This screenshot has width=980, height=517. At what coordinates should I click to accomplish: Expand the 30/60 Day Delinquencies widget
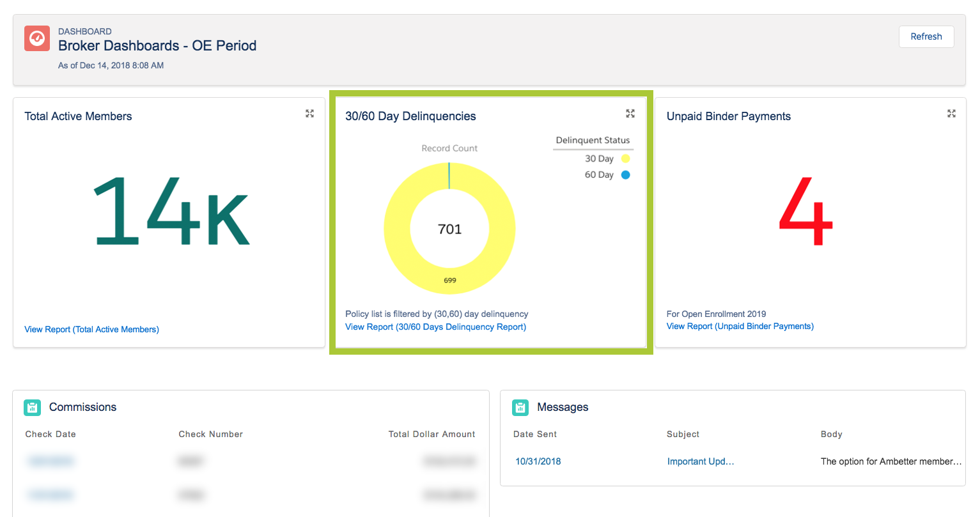[x=630, y=114]
